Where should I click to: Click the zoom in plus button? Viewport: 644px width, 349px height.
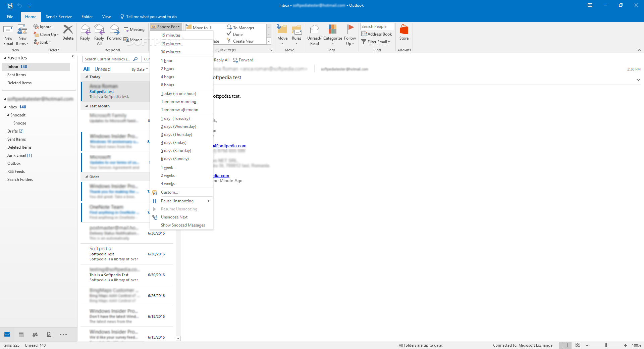(626, 345)
